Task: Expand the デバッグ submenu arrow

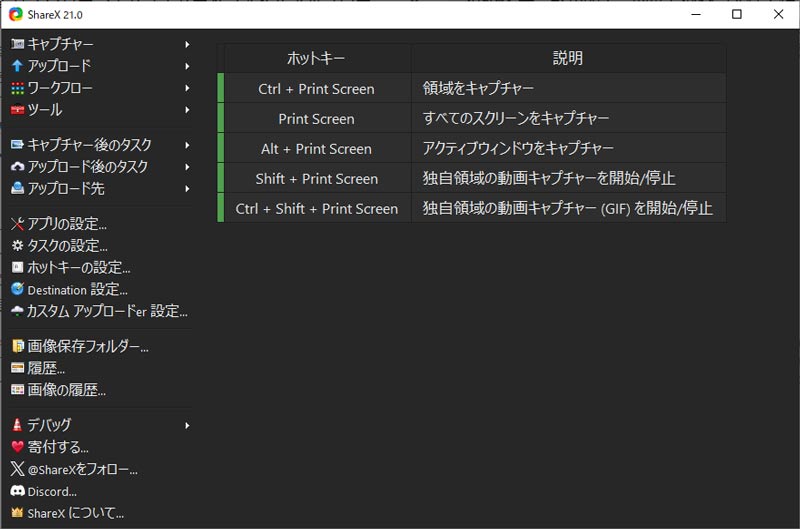Action: 187,425
